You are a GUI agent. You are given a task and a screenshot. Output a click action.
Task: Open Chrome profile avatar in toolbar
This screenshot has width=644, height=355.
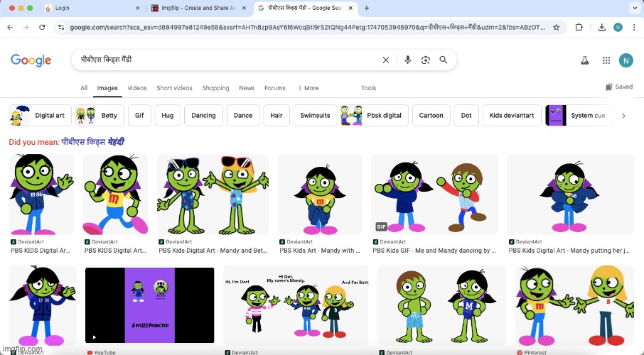point(618,27)
